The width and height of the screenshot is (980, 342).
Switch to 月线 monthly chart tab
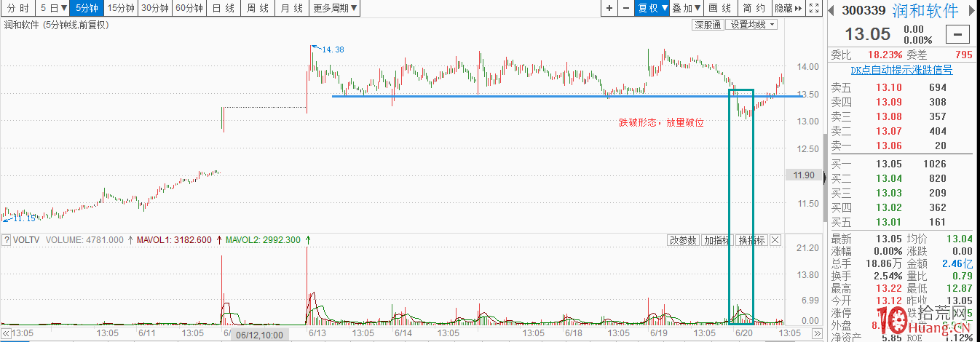tap(292, 9)
